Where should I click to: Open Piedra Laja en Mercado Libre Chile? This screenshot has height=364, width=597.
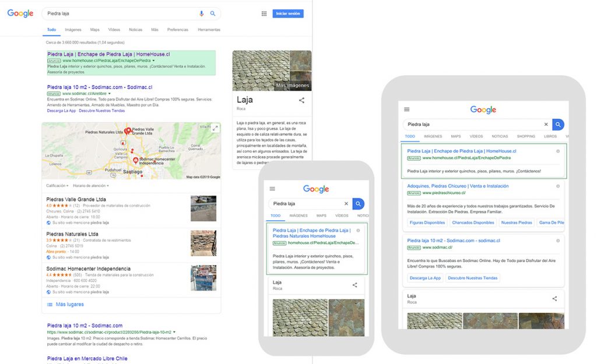87,359
